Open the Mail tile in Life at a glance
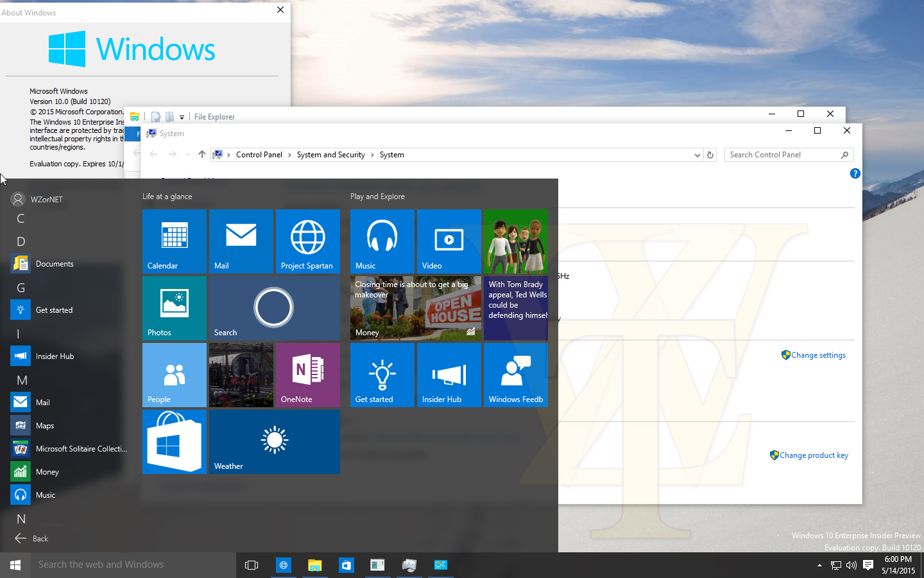This screenshot has width=924, height=578. click(241, 241)
